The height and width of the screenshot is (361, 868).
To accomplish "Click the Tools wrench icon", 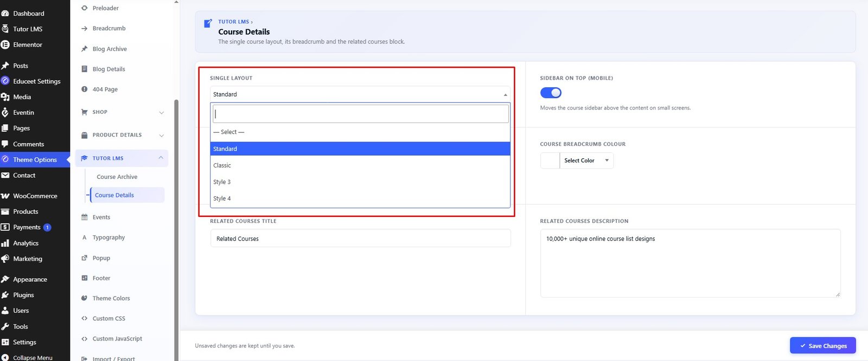I will pyautogui.click(x=5, y=327).
